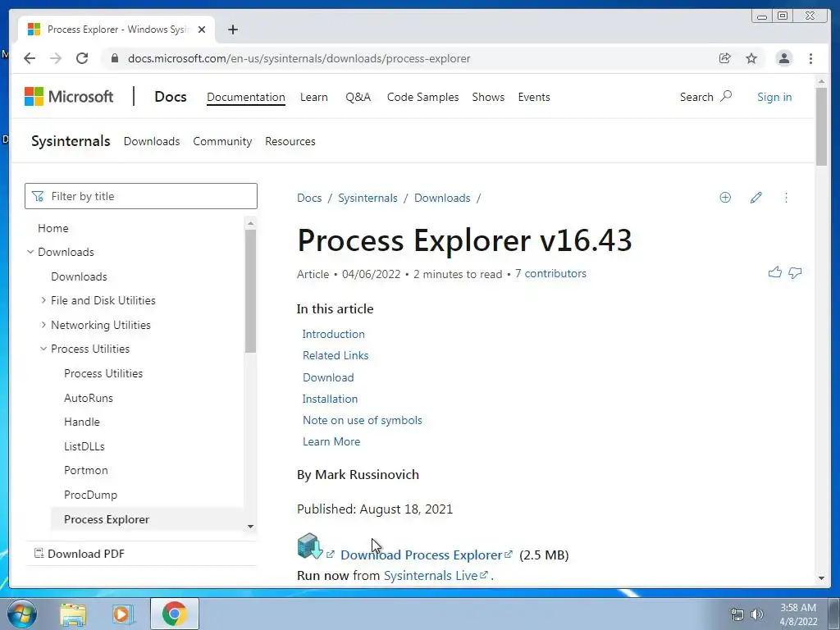Click the download package icon

click(309, 546)
